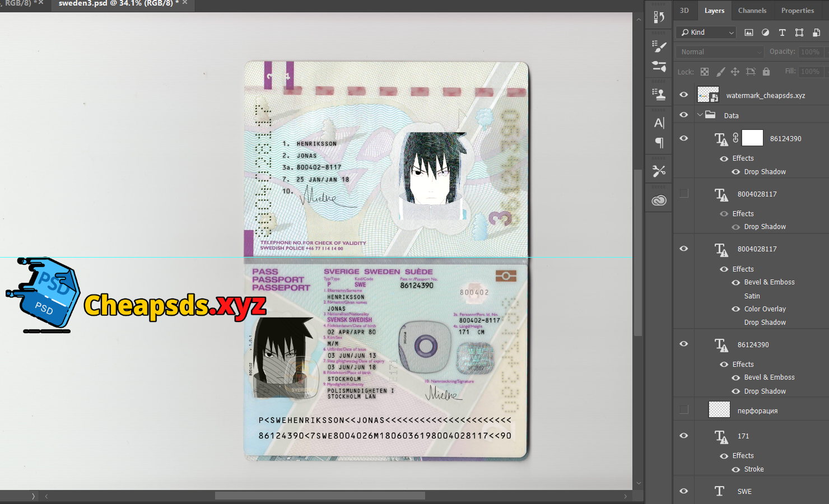Click the horizontal canvas scrollbar

tap(320, 496)
